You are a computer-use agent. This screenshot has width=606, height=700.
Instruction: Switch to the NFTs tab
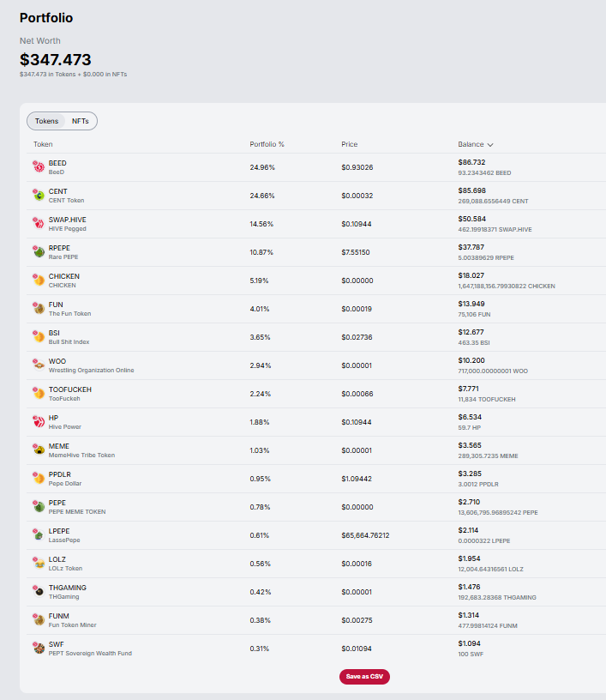click(81, 121)
